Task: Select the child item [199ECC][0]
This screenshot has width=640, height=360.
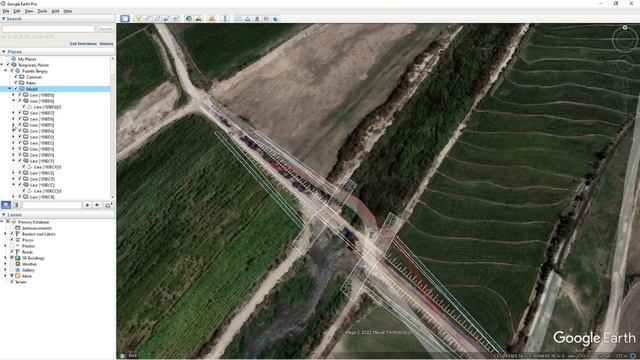Action: click(x=47, y=191)
